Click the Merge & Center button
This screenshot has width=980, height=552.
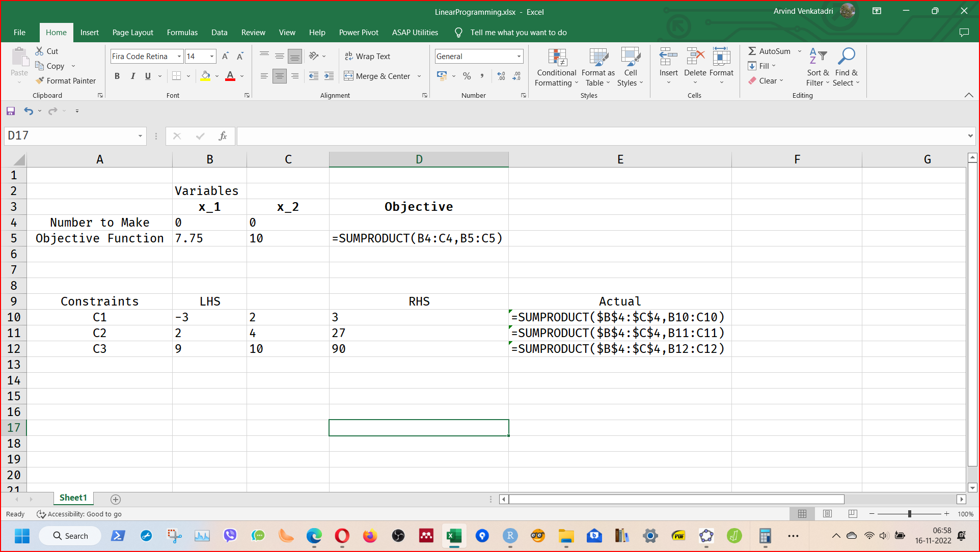[377, 76]
